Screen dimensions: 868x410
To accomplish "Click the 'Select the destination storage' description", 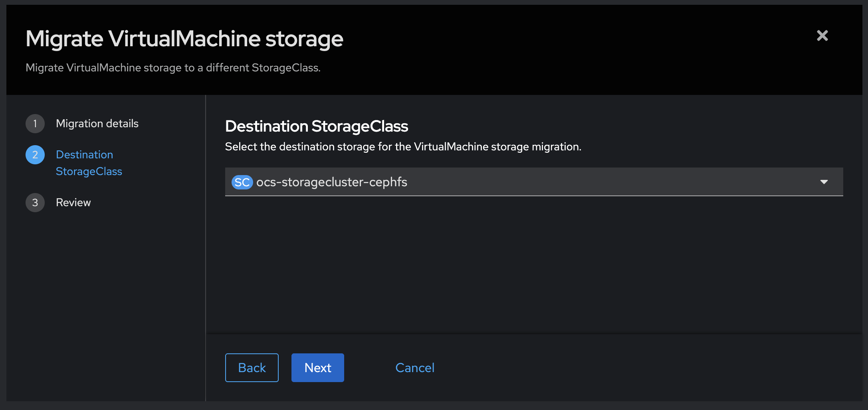I will [x=403, y=147].
